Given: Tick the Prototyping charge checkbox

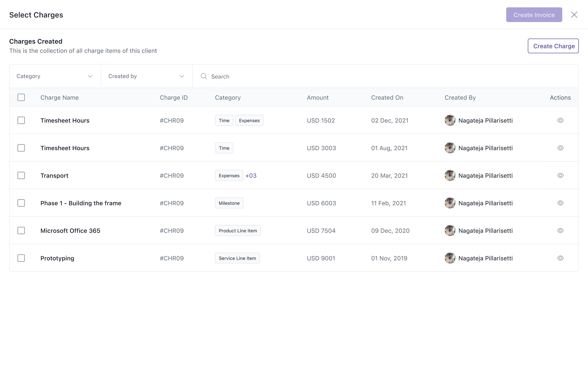Looking at the screenshot, I should (x=21, y=258).
